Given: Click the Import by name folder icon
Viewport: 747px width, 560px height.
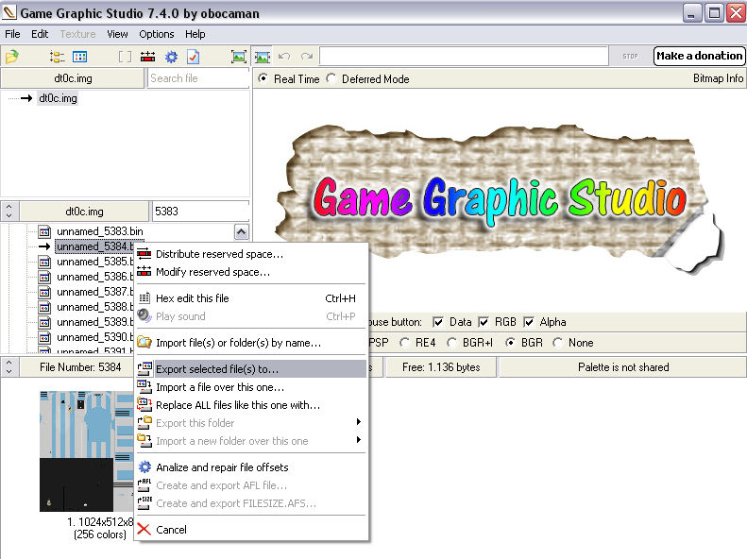Looking at the screenshot, I should click(144, 342).
